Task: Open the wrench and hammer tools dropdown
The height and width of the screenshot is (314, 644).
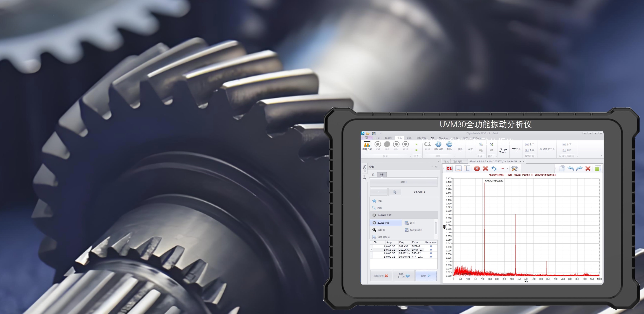Action: [515, 169]
